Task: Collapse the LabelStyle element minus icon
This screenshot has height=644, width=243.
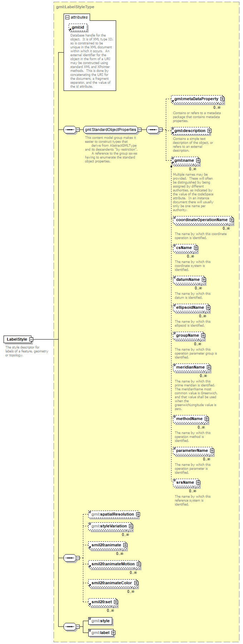Action: 31,339
